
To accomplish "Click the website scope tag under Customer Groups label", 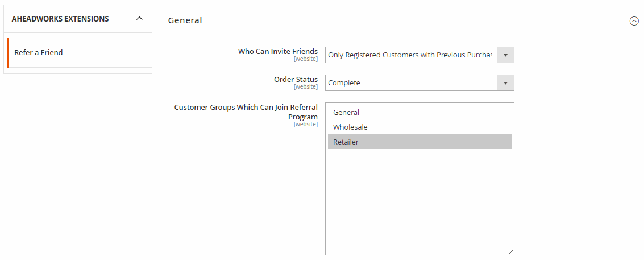I will pos(305,125).
